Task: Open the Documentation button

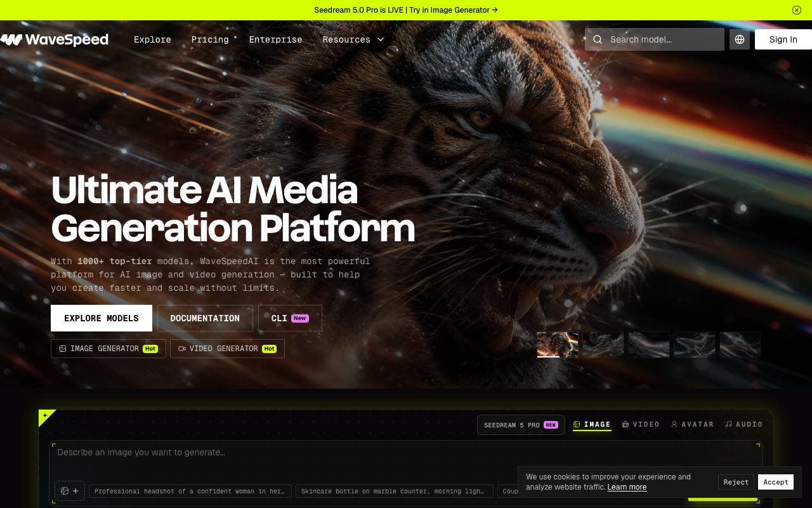Action: 205,318
